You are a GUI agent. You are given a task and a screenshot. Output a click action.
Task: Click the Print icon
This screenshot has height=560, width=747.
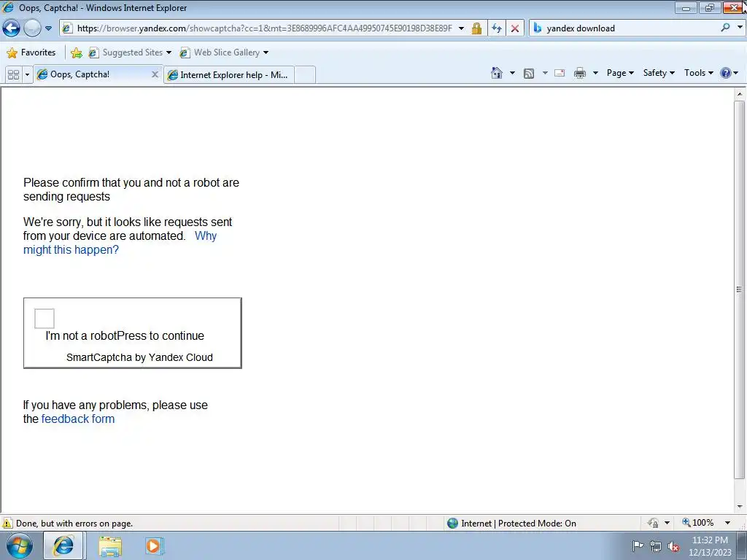[580, 73]
